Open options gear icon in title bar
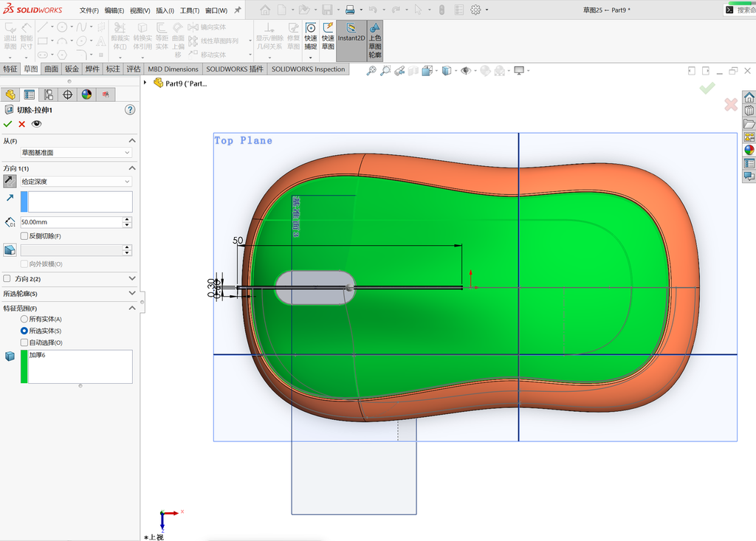Image resolution: width=756 pixels, height=541 pixels. [475, 10]
